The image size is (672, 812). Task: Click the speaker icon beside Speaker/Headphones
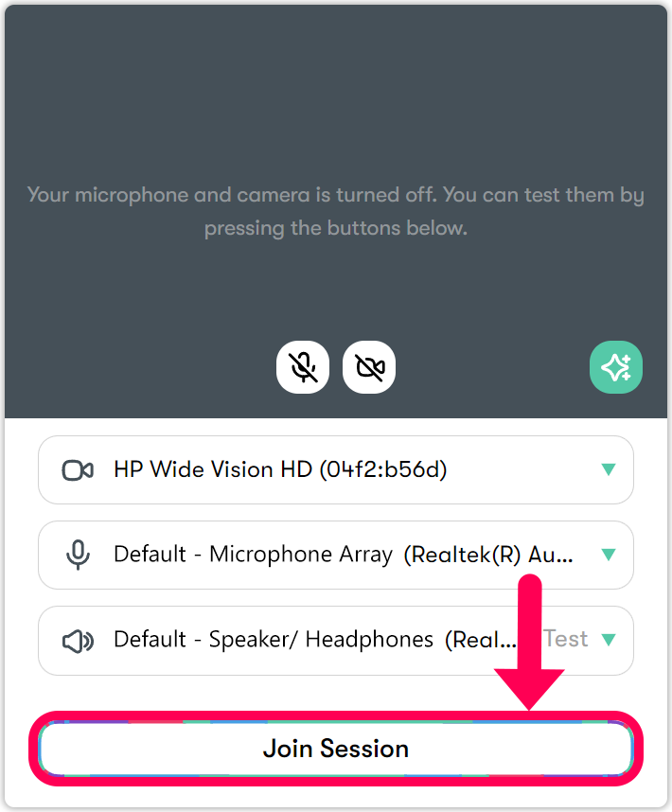pyautogui.click(x=78, y=641)
